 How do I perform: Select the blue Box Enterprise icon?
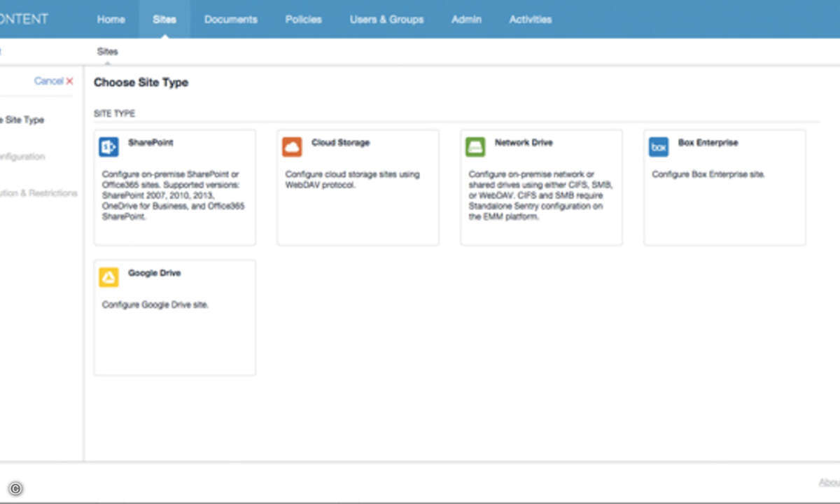(659, 147)
